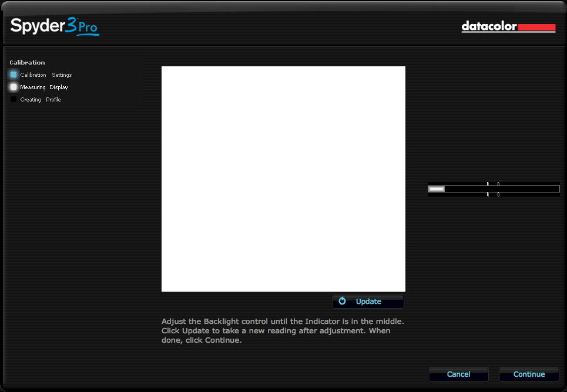Click the red bar beside datacolor
Viewport: 567px width, 392px height.
pos(536,27)
